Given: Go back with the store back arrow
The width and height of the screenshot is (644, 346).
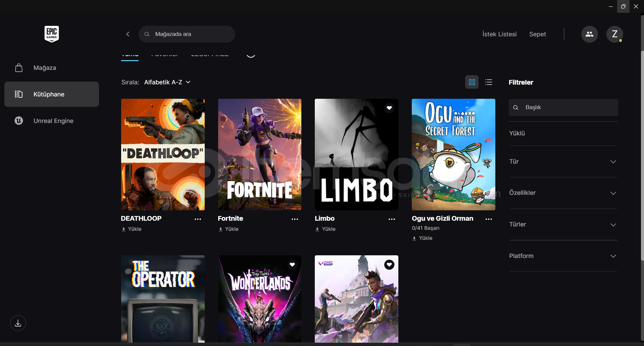Looking at the screenshot, I should coord(128,34).
